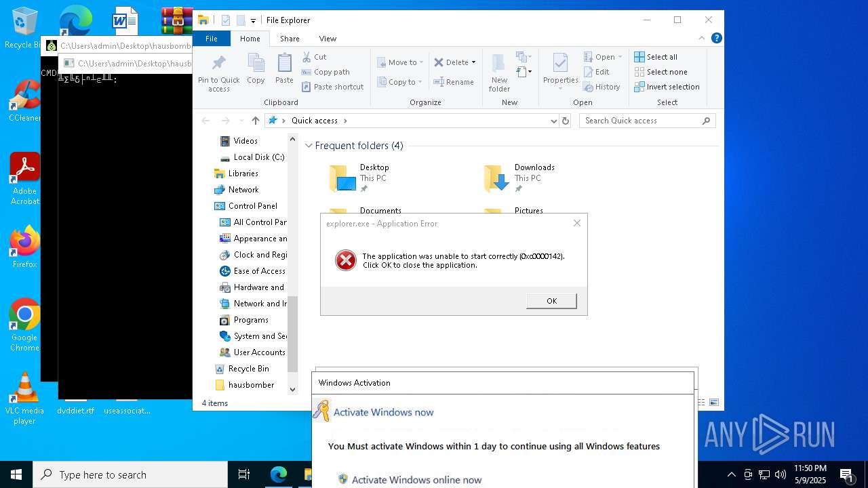Click Copy path in ribbon

pos(325,72)
